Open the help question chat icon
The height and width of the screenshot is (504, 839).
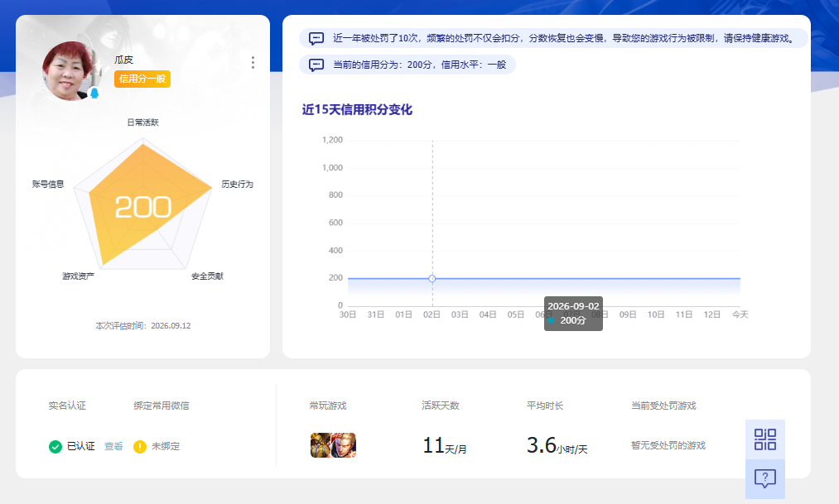click(765, 478)
